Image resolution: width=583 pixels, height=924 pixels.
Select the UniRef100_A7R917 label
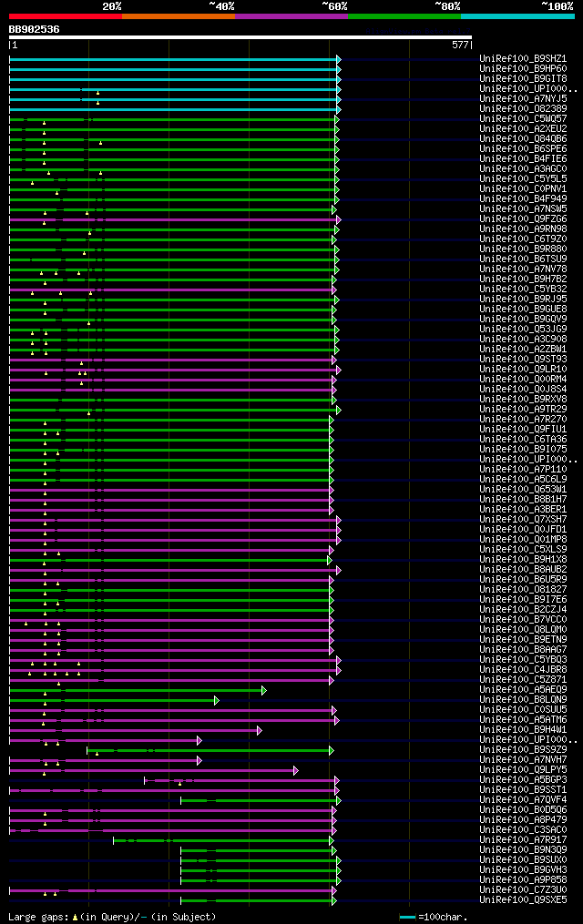tap(523, 840)
